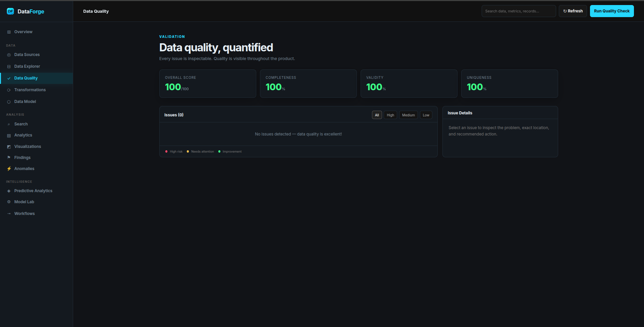
Task: Open the Data Model section
Action: coord(37,102)
